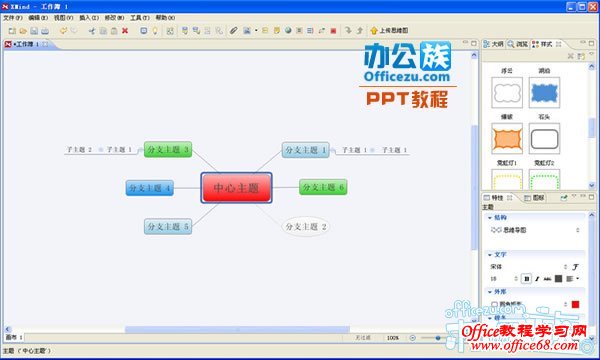The width and height of the screenshot is (600, 360).
Task: Click the styles panel scroll-down arrow
Action: tap(592, 186)
